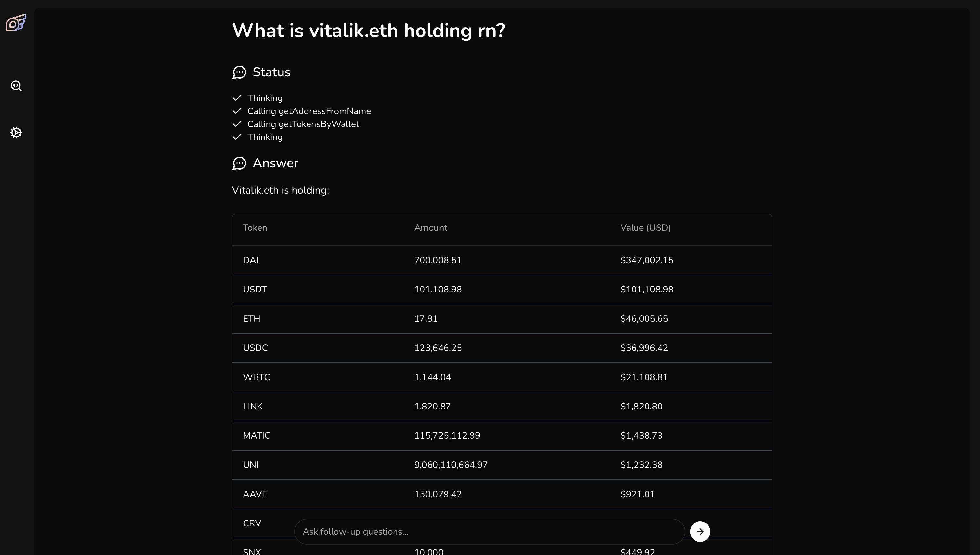
Task: Click the Answer speech bubble icon
Action: (239, 163)
